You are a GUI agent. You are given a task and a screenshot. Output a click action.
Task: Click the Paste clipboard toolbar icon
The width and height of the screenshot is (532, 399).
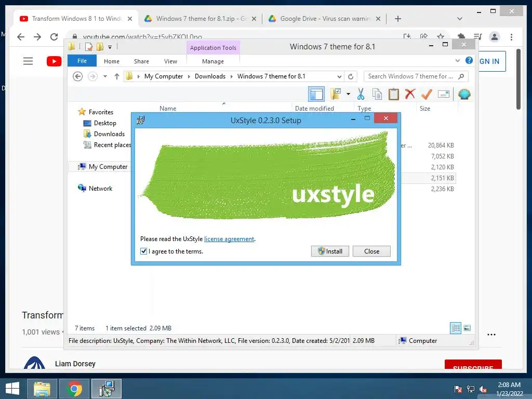coord(394,94)
